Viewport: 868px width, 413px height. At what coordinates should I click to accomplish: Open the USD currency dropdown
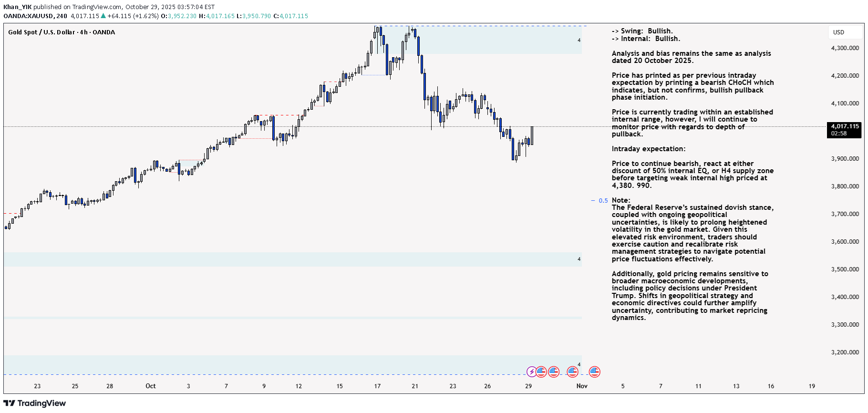[838, 32]
